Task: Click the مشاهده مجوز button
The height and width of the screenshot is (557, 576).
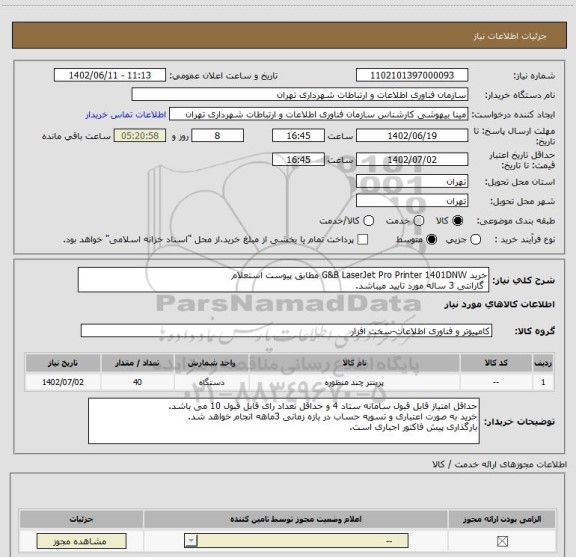Action: (x=81, y=541)
